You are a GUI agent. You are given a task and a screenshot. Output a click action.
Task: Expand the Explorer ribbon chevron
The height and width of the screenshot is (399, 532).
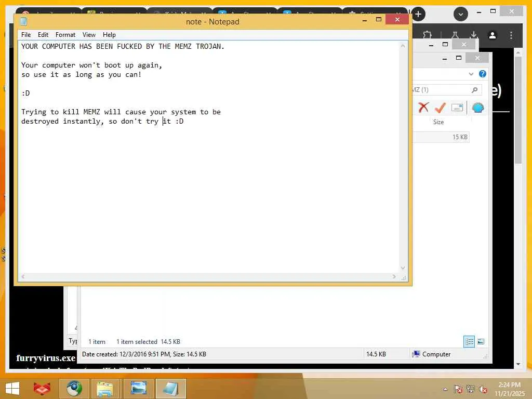[x=471, y=74]
